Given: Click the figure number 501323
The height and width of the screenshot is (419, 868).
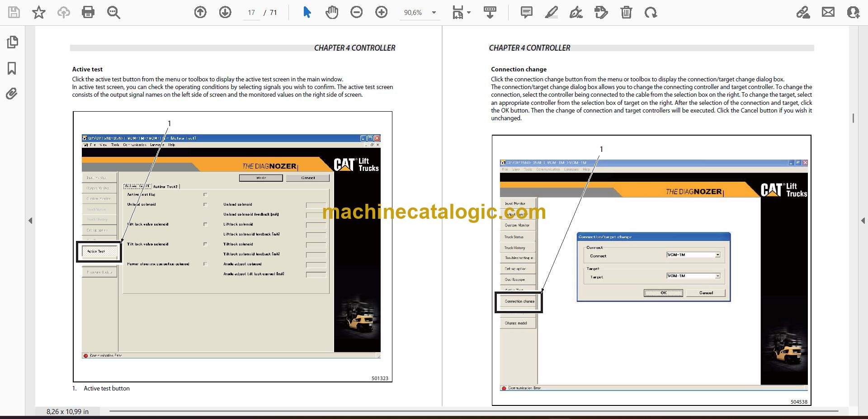Looking at the screenshot, I should click(380, 378).
